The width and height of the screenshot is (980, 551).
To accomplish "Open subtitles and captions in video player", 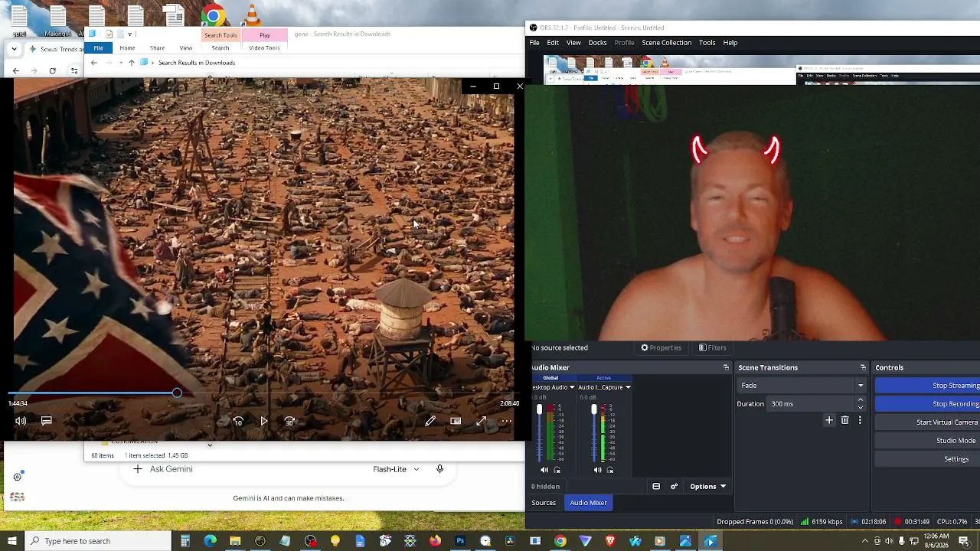I will [x=47, y=421].
